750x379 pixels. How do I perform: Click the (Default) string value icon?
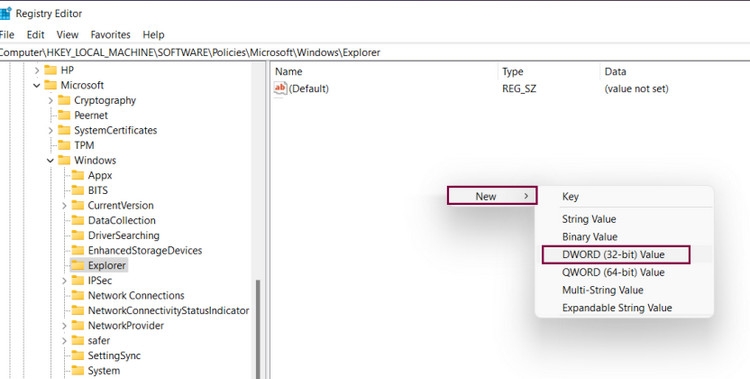point(280,89)
